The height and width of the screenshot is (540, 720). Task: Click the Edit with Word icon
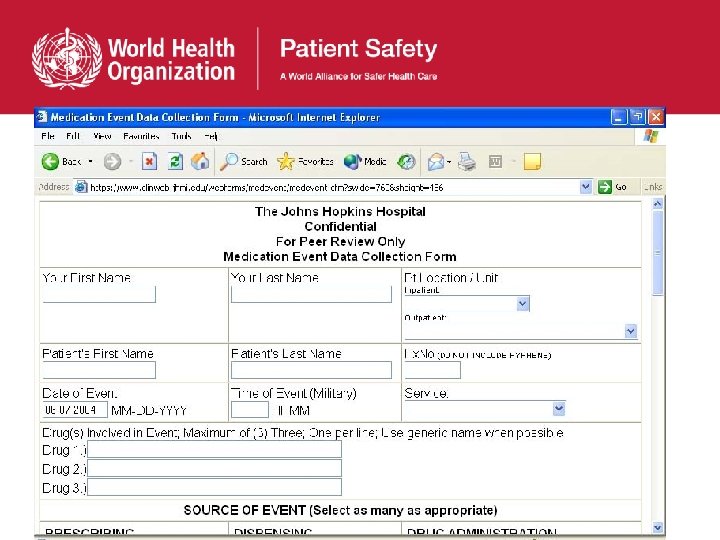[495, 162]
